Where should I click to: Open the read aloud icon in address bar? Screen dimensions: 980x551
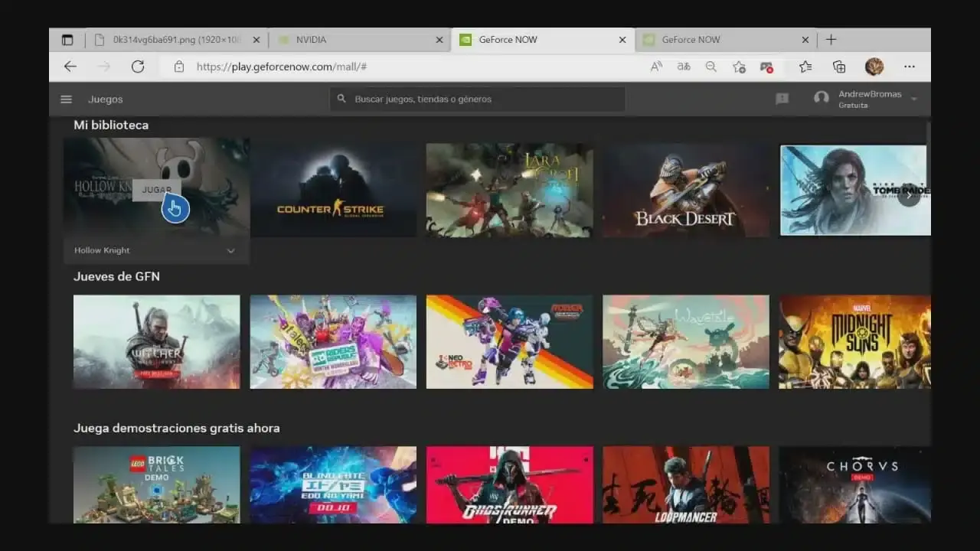[656, 67]
